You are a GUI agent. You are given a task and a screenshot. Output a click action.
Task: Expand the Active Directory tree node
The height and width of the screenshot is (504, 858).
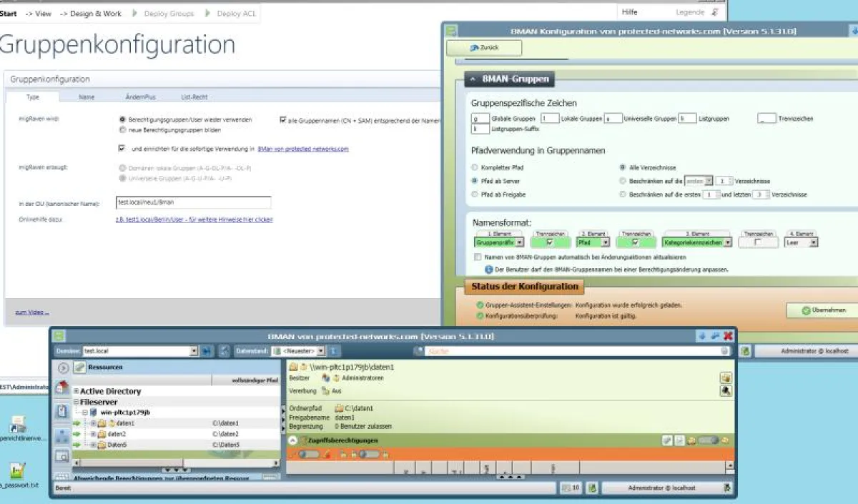click(x=77, y=391)
